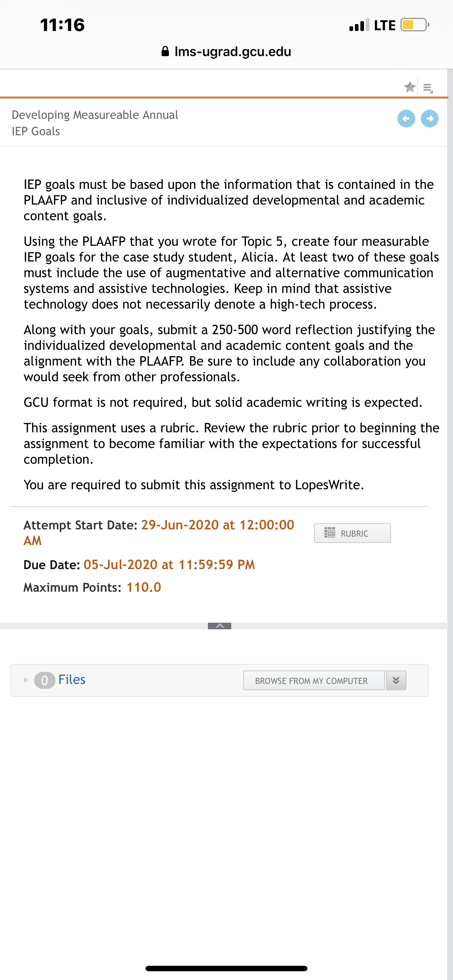Tap the 11:16 clock in status bar
Image resolution: width=453 pixels, height=980 pixels.
(62, 25)
